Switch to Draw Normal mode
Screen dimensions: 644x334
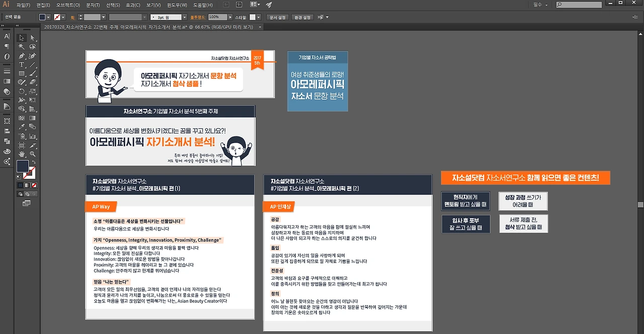[21, 193]
